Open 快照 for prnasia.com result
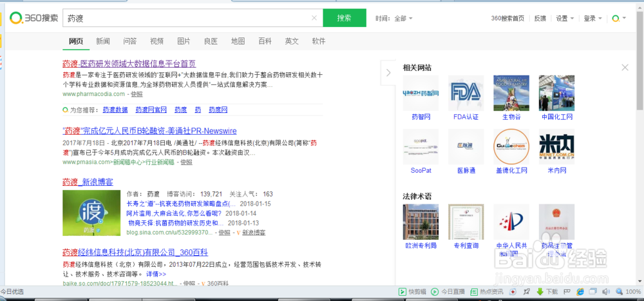The width and height of the screenshot is (644, 301). [x=187, y=162]
